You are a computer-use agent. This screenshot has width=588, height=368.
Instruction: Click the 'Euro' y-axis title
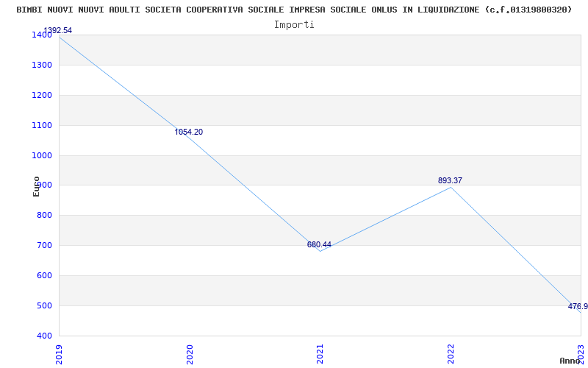click(x=36, y=186)
